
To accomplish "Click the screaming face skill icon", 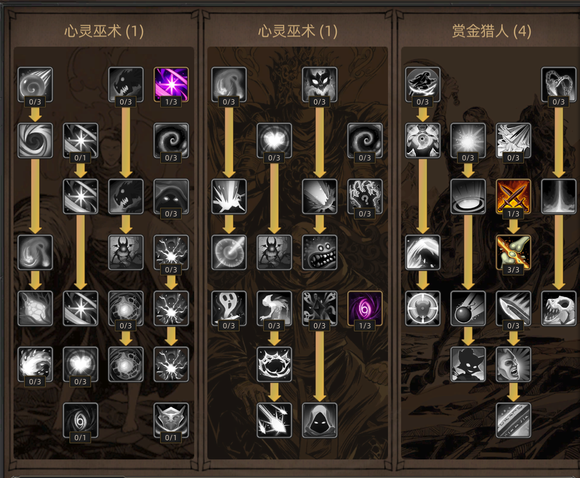I will [x=513, y=364].
